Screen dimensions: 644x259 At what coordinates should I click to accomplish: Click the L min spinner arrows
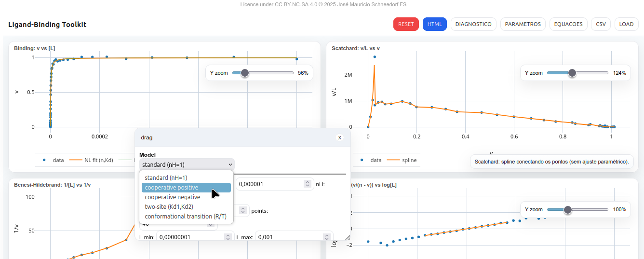click(x=227, y=237)
